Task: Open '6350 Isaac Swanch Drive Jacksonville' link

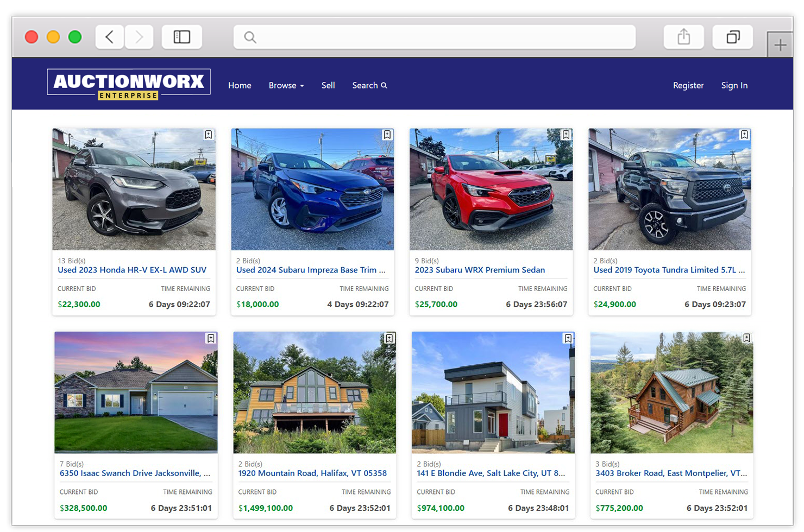Action: coord(135,473)
